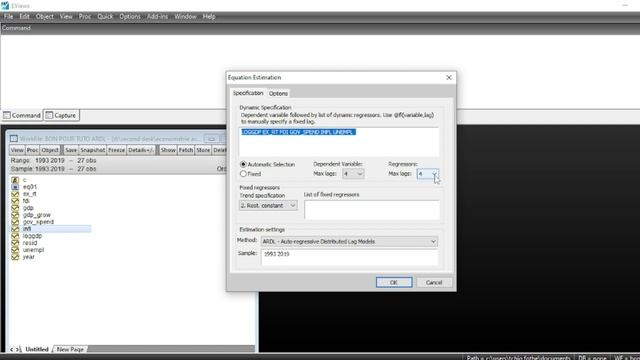640x360 pixels.
Task: Click the series icon beside unempl
Action: [15, 250]
